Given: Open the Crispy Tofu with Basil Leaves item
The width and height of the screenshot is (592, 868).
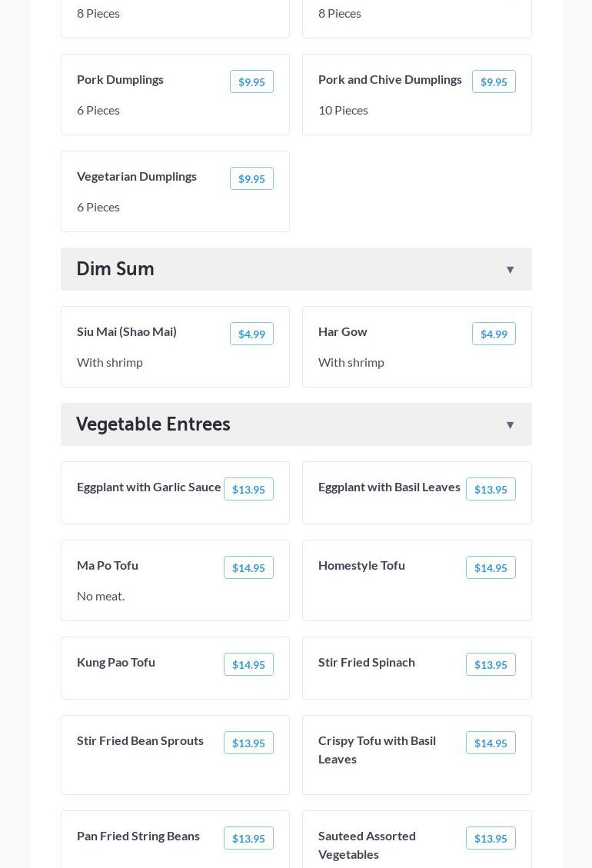Looking at the screenshot, I should click(377, 750).
